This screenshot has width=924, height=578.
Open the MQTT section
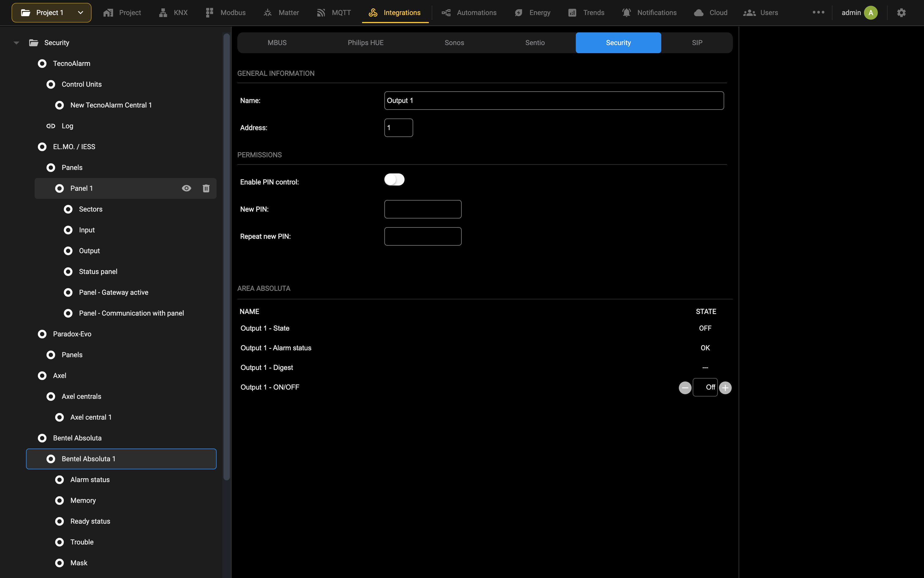pyautogui.click(x=334, y=13)
